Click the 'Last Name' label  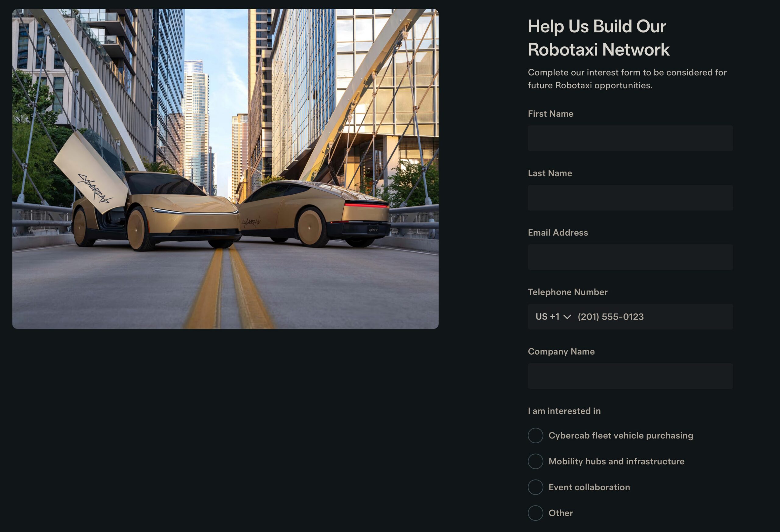(x=550, y=173)
